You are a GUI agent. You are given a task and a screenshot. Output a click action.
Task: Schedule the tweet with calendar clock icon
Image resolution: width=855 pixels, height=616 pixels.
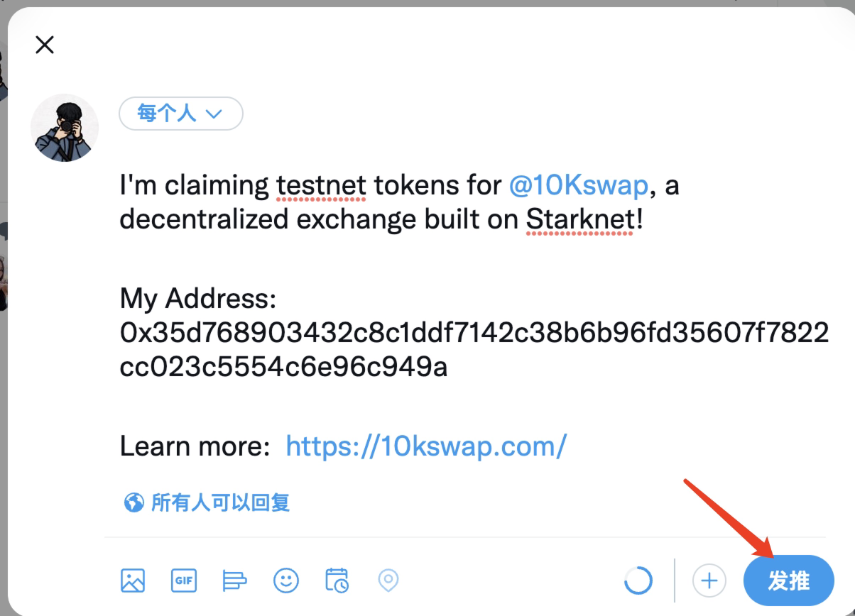click(337, 581)
